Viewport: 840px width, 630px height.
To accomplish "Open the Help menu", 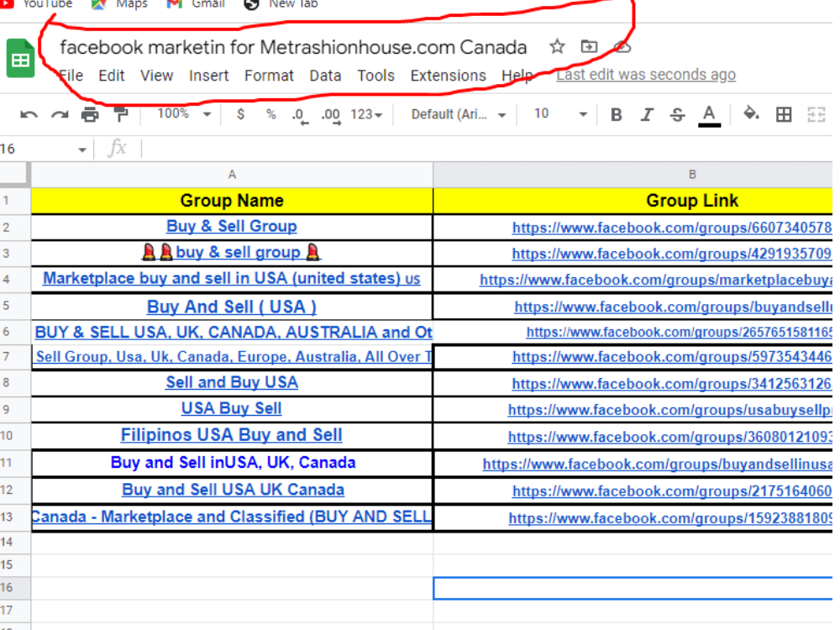I will tap(517, 76).
